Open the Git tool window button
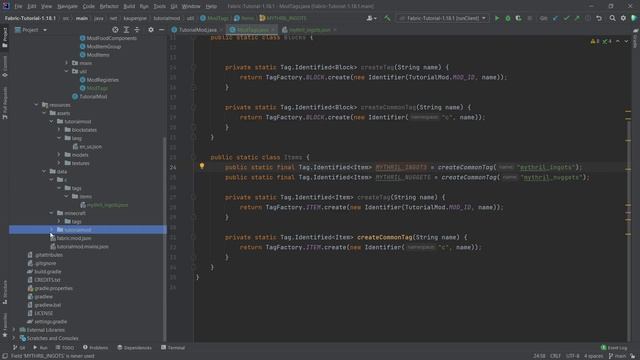Viewport: 640px width, 360px height. [19, 348]
